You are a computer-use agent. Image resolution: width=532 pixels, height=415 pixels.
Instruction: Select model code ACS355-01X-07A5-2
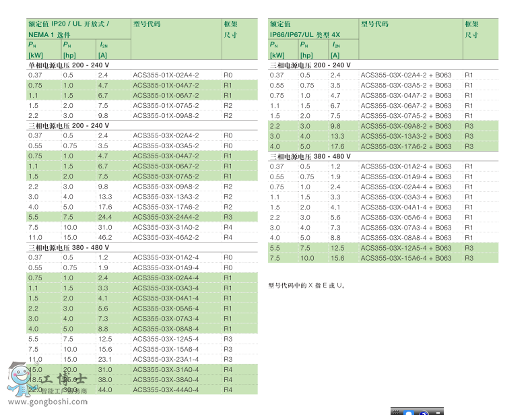pyautogui.click(x=166, y=106)
